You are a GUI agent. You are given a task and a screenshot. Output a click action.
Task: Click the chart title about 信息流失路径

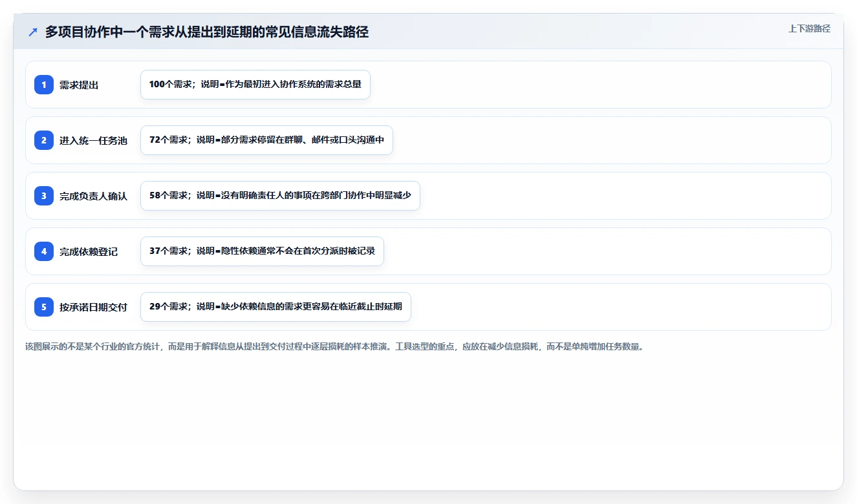pos(207,32)
